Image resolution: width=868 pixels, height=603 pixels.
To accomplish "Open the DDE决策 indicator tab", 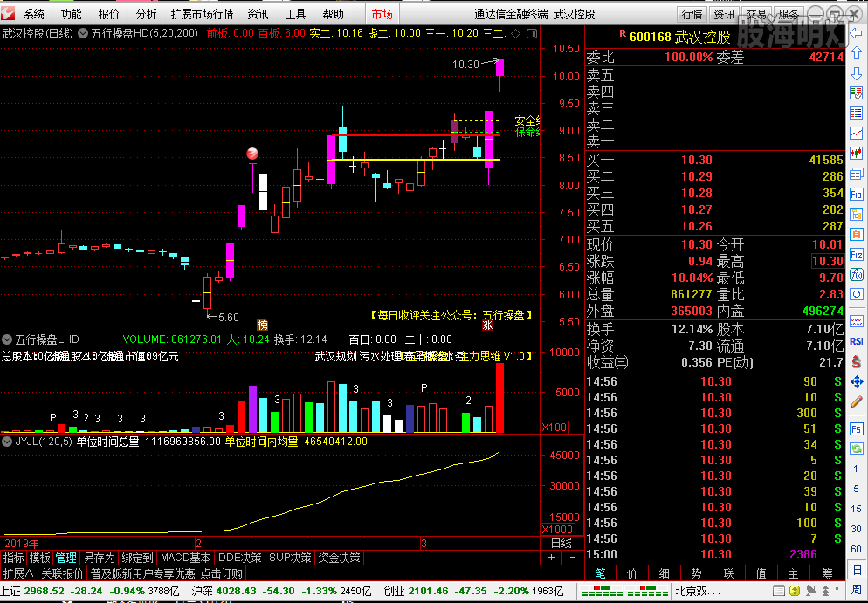I will click(240, 558).
